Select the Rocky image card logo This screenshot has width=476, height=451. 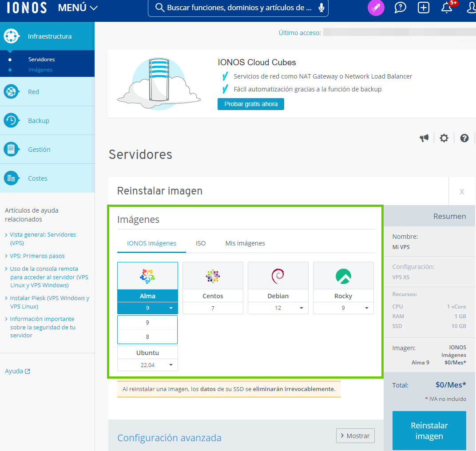point(343,276)
